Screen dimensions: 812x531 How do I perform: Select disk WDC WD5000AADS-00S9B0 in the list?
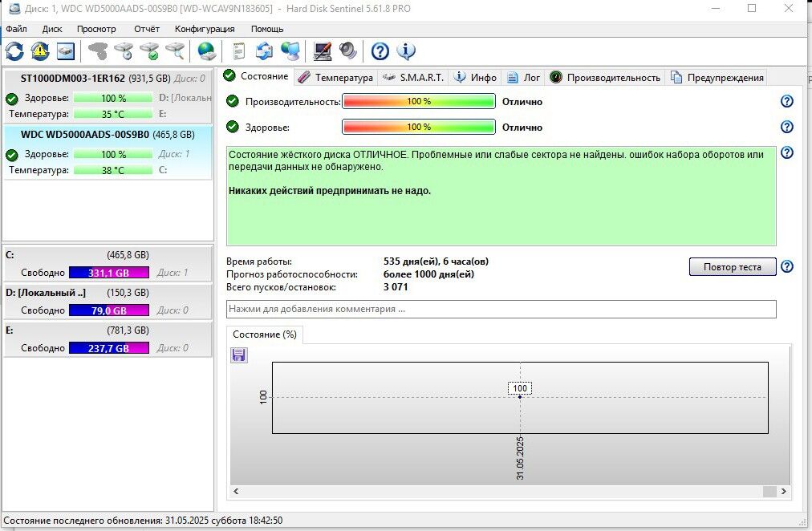tap(108, 152)
